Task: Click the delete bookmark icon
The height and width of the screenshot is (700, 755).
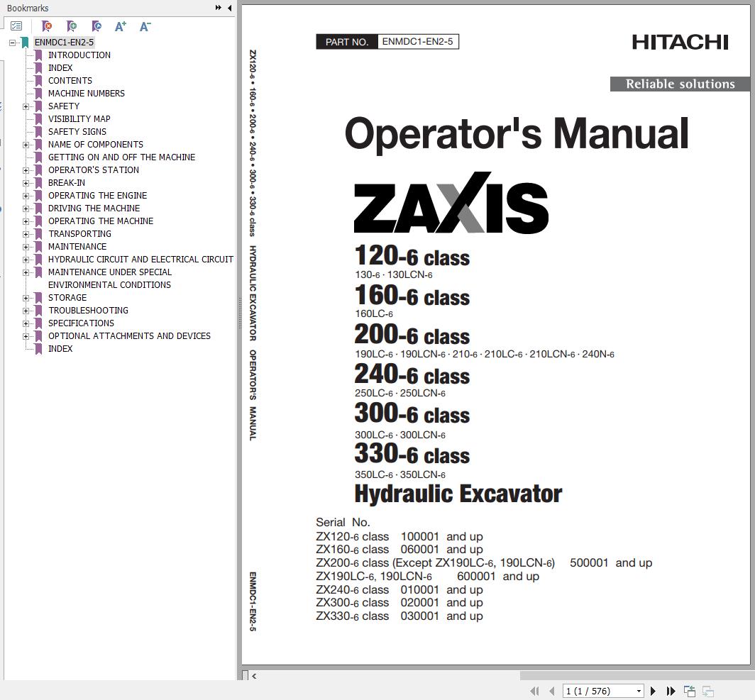Action: (x=47, y=26)
